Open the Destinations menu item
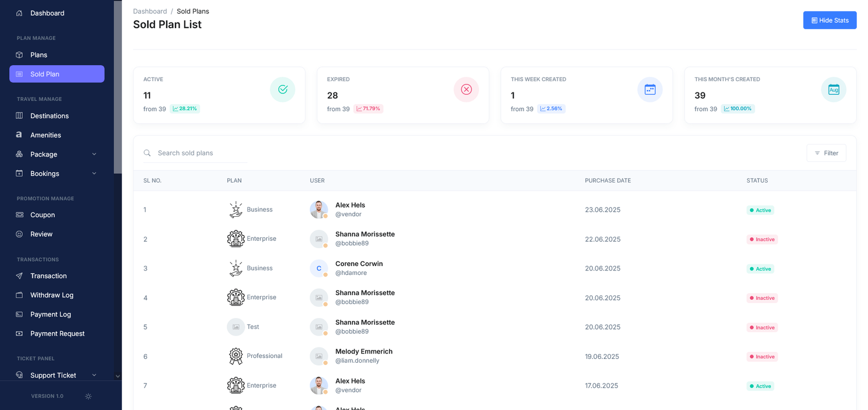This screenshot has width=868, height=410. click(49, 116)
